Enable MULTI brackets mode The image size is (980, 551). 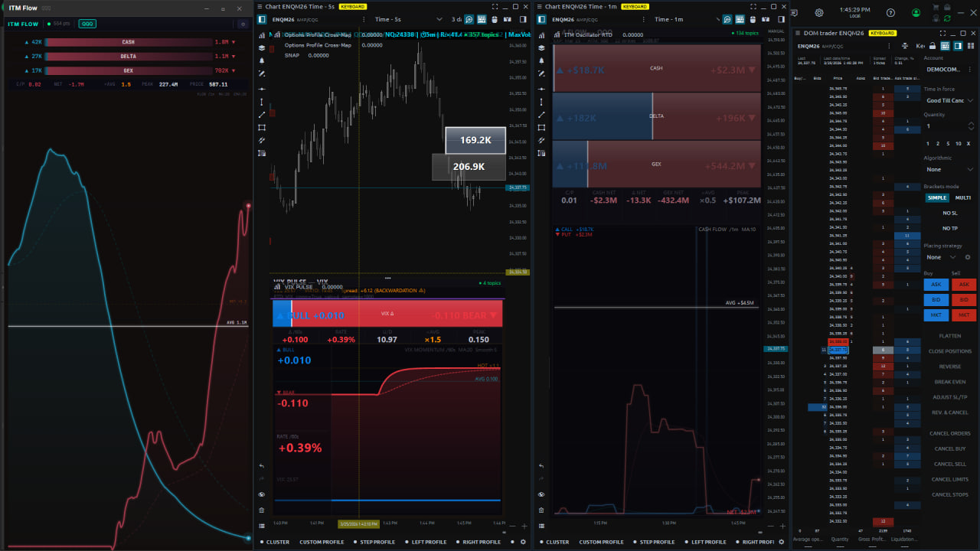click(962, 197)
